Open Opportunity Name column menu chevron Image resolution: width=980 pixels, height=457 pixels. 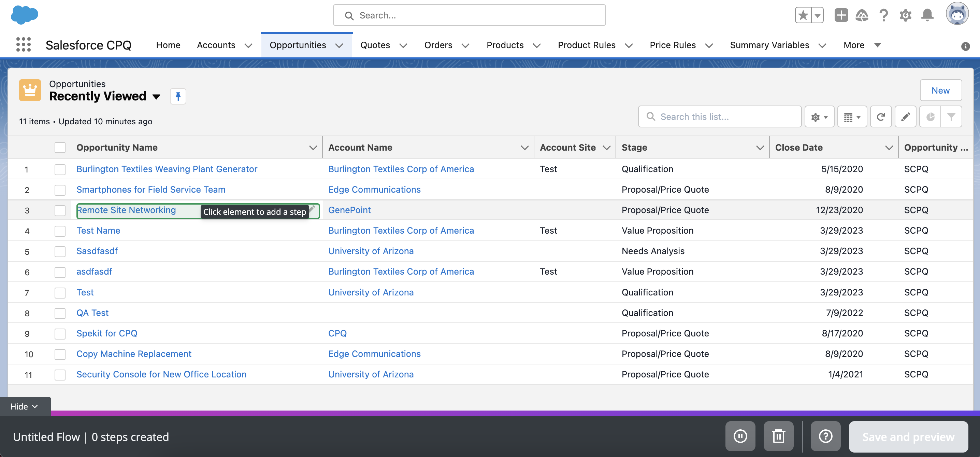coord(313,148)
